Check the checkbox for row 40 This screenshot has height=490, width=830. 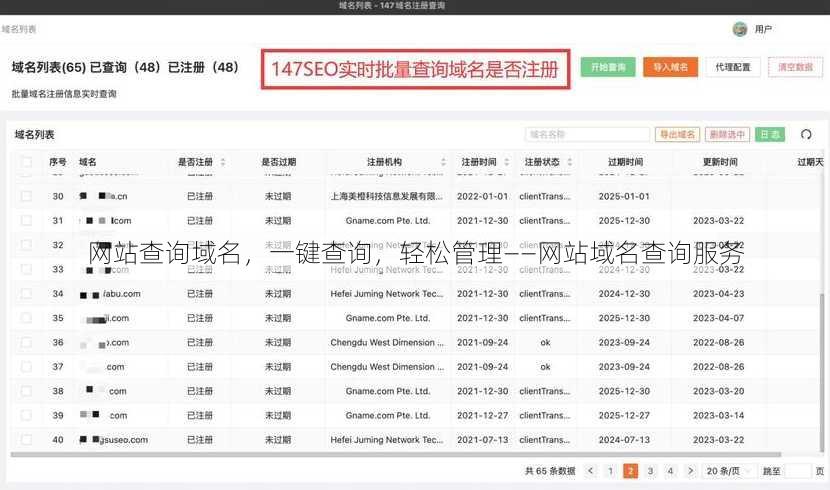point(26,440)
